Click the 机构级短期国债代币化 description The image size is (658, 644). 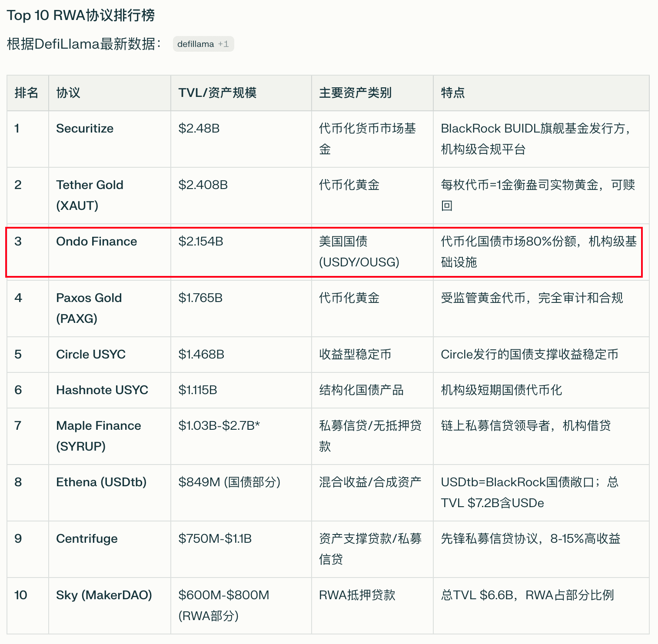click(501, 390)
